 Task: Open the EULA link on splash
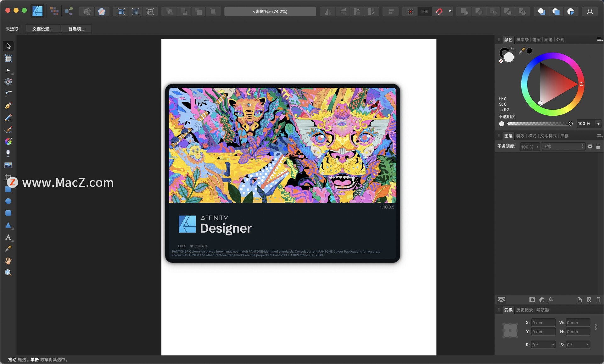[x=182, y=246]
